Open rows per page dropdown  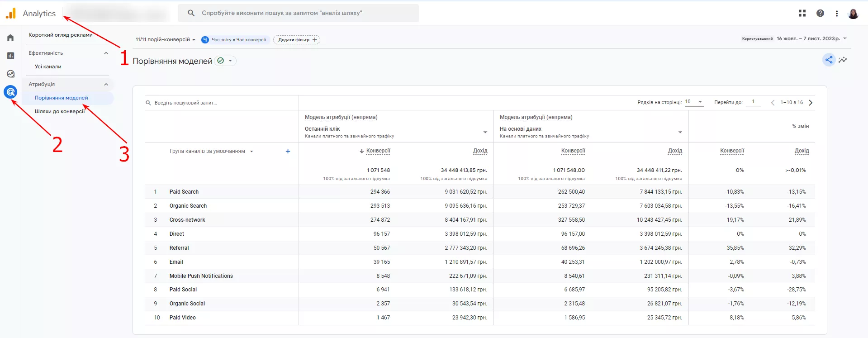pos(694,102)
